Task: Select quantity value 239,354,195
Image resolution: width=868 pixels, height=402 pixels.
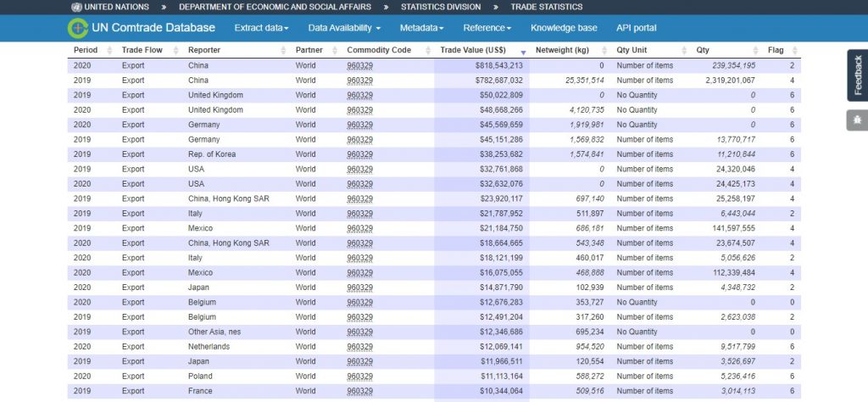Action: click(x=733, y=65)
